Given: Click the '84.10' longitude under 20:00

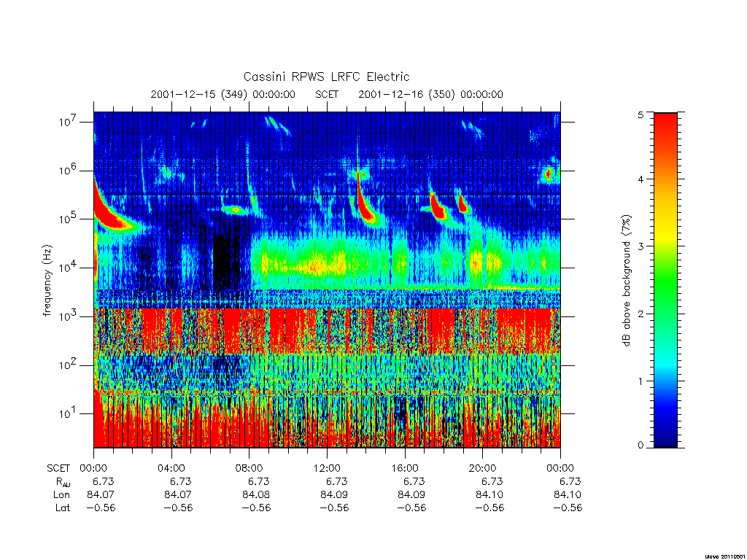Looking at the screenshot, I should coord(489,495).
